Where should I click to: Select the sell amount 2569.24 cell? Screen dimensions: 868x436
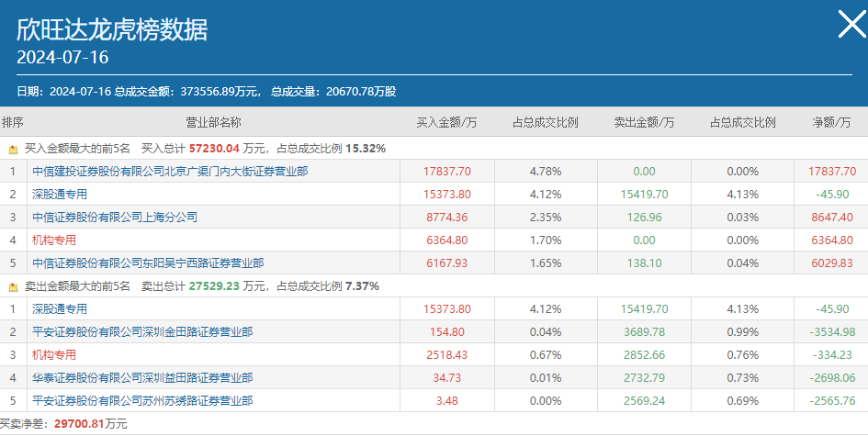pos(645,401)
